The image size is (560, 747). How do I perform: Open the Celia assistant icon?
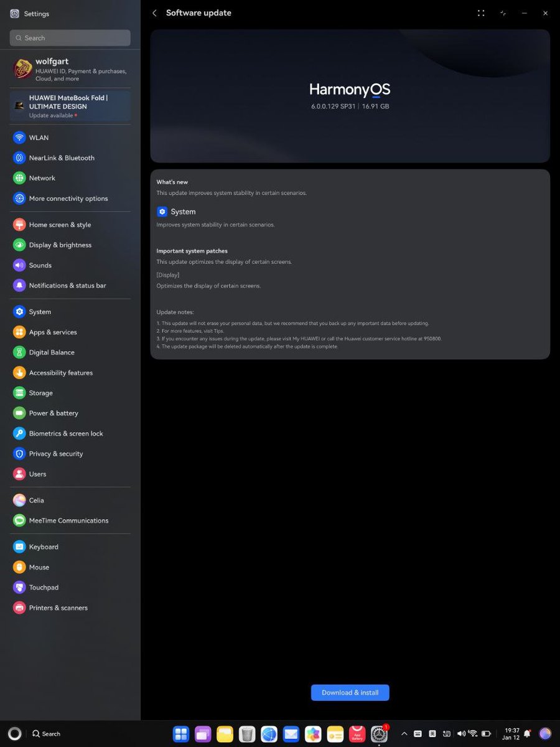point(19,500)
